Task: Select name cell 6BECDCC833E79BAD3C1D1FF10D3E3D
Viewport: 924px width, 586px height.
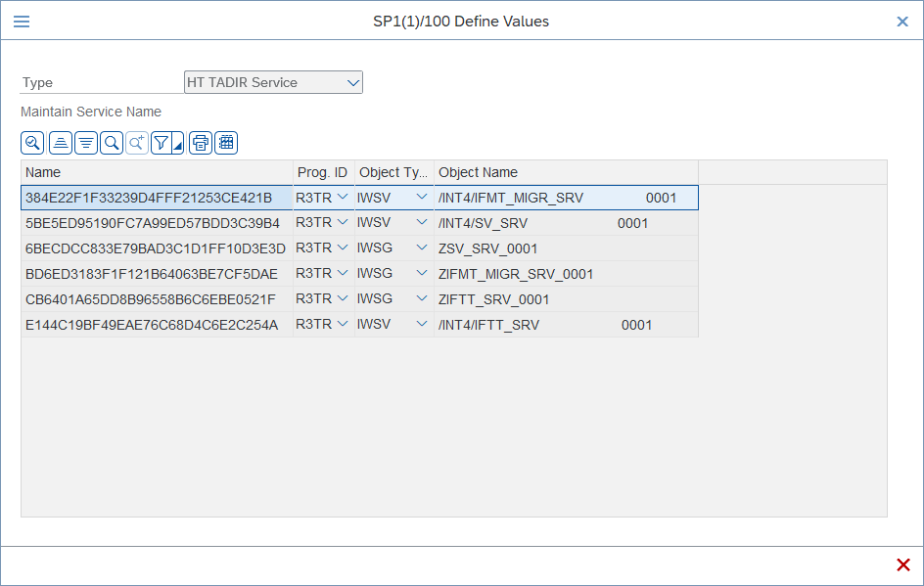Action: tap(157, 248)
